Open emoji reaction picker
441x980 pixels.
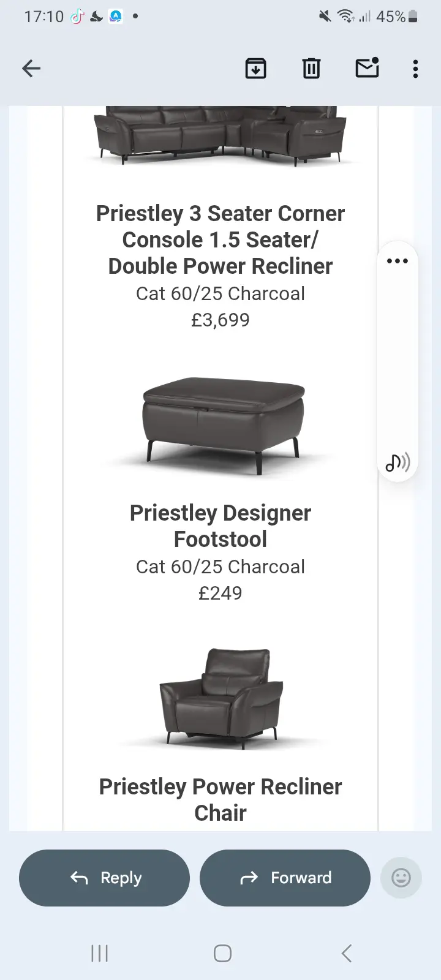click(x=401, y=878)
